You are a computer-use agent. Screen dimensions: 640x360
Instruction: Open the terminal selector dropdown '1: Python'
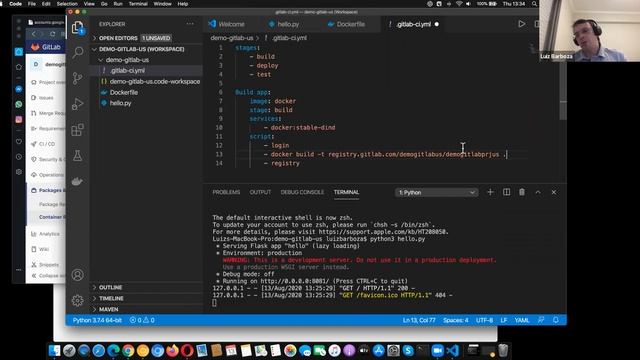[436, 192]
